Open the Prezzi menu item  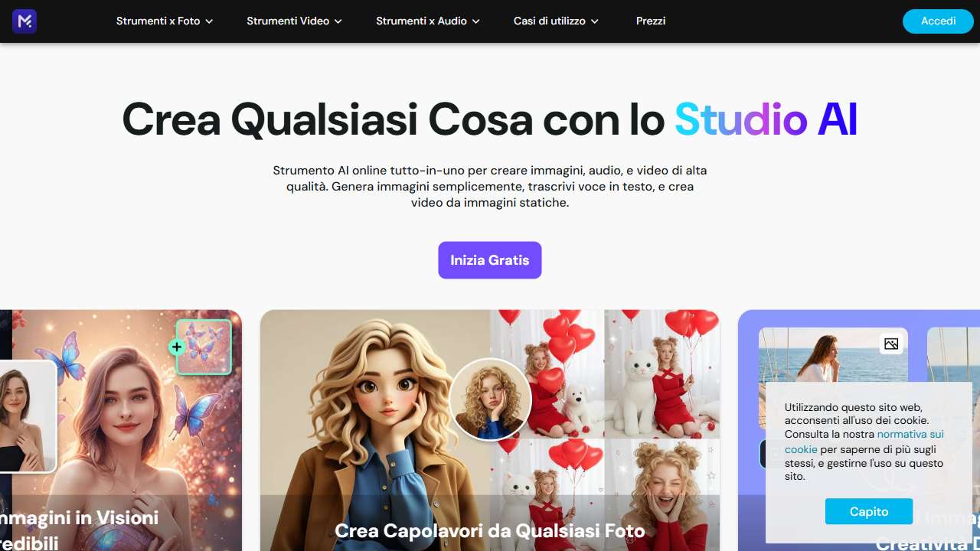point(651,21)
